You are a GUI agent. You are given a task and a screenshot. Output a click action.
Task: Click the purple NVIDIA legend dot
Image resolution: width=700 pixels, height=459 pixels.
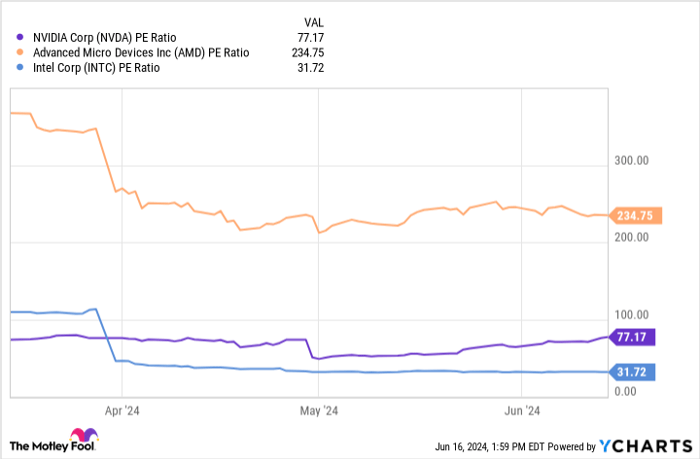(20, 38)
